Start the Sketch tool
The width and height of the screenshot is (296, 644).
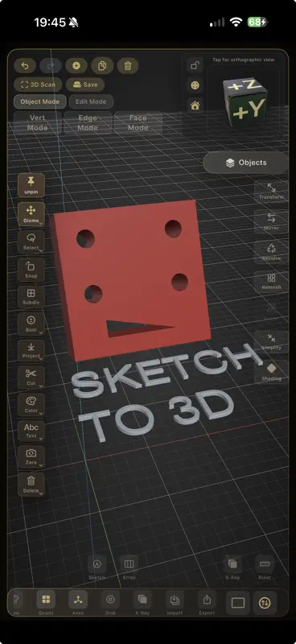point(97,568)
